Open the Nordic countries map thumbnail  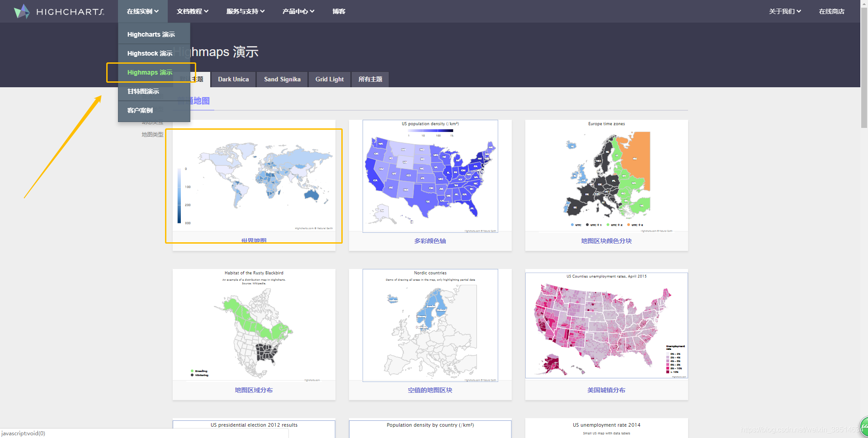(x=430, y=325)
